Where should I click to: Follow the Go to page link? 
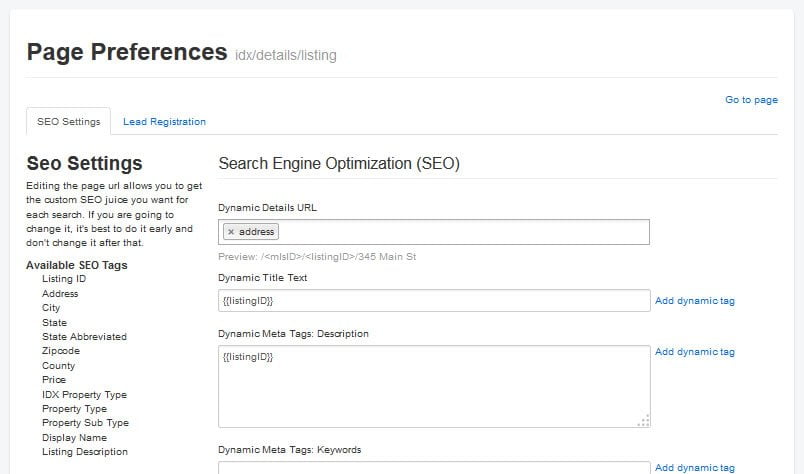(751, 100)
